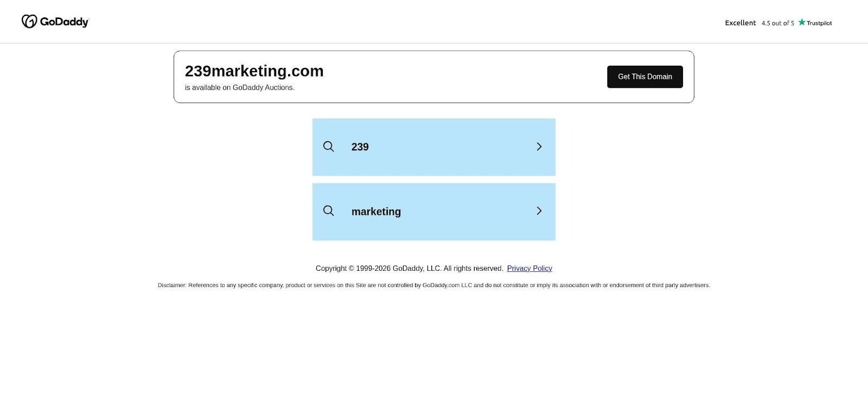The height and width of the screenshot is (407, 868).
Task: Click the magnifier icon beside 239
Action: point(329,147)
